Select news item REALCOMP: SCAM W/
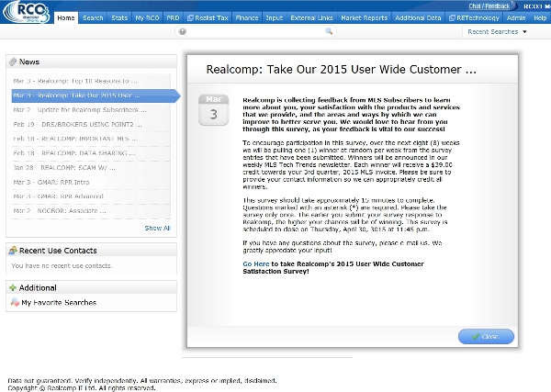Image resolution: width=551 pixels, height=392 pixels. click(x=91, y=168)
